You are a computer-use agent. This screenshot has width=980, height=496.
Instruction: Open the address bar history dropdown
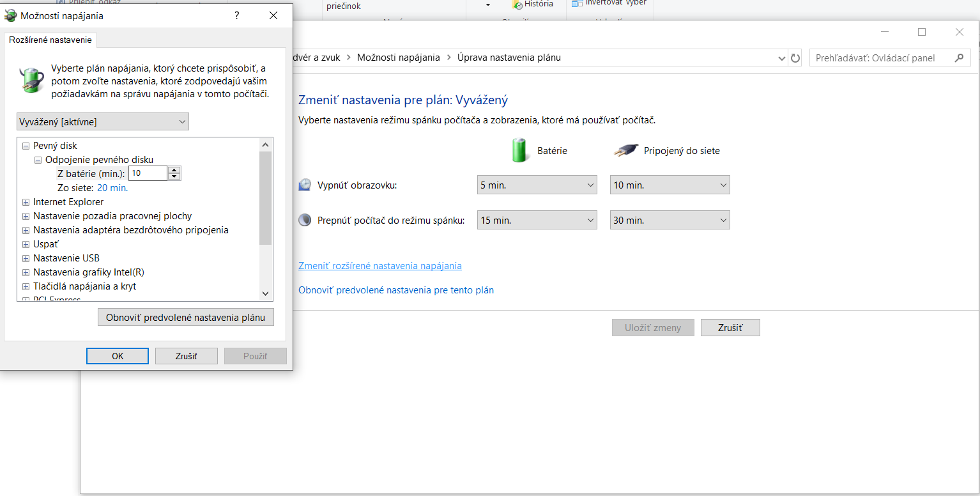click(782, 58)
